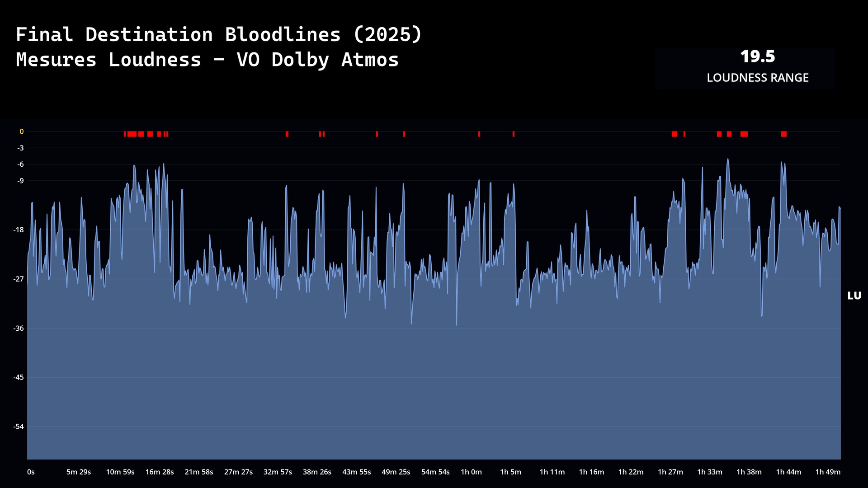Click the red peak marker above 1h 44m

[784, 134]
